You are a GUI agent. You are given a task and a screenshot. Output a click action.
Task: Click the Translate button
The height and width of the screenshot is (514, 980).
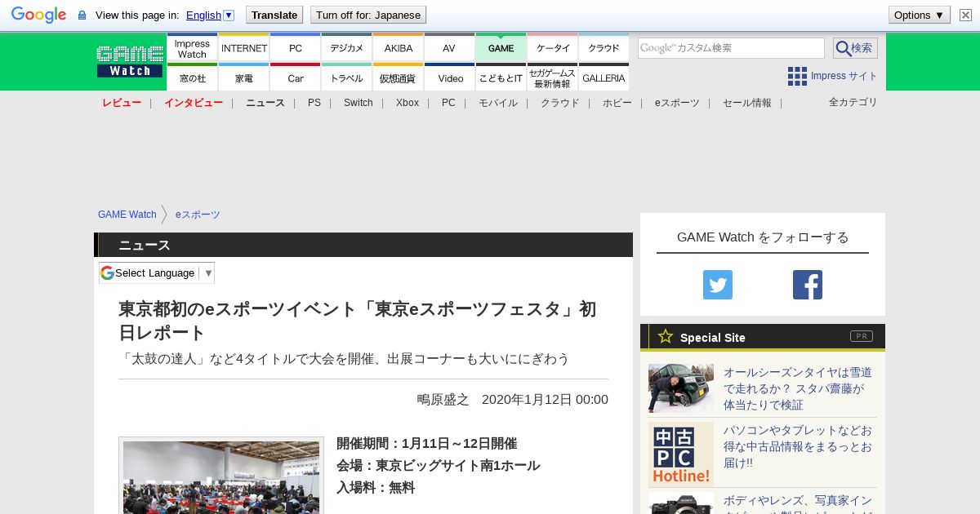274,15
